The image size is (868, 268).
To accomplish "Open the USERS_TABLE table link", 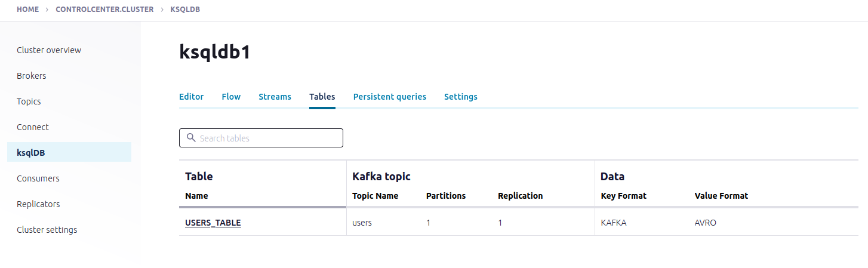I will coord(213,223).
